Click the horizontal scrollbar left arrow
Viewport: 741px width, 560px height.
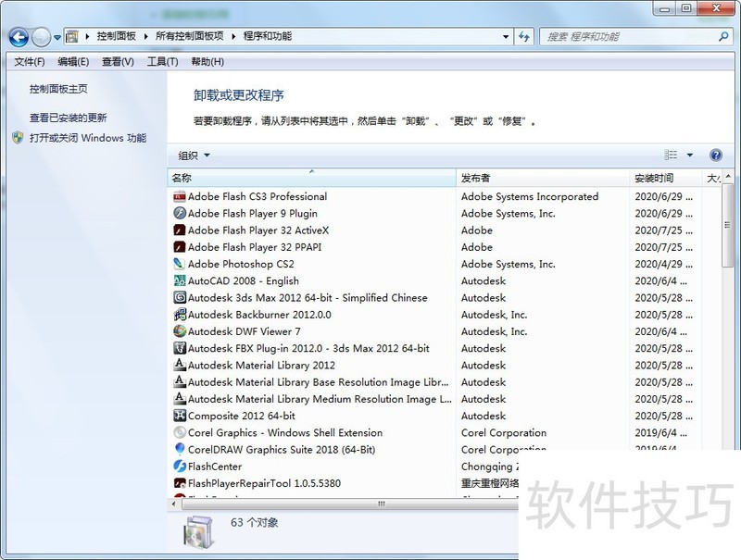click(173, 504)
